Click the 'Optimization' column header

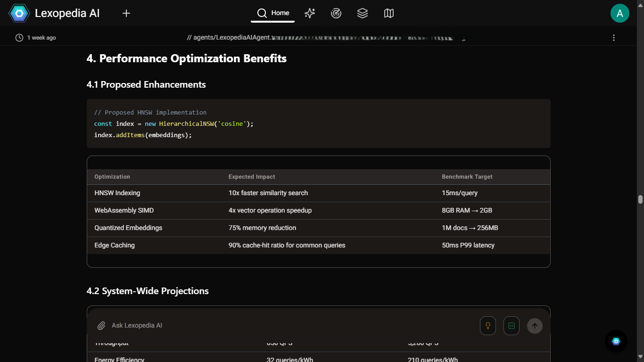coord(112,177)
